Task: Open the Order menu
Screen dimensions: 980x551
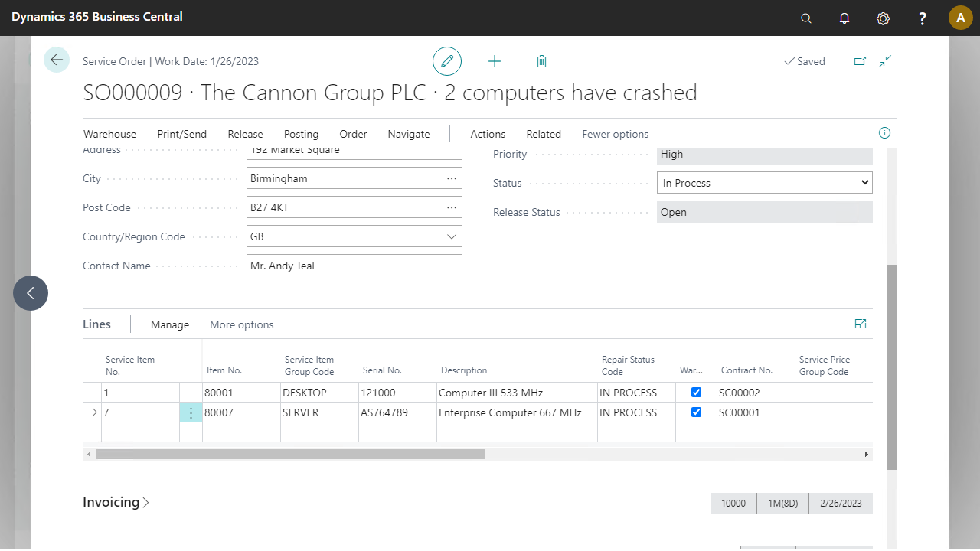Action: click(x=353, y=134)
